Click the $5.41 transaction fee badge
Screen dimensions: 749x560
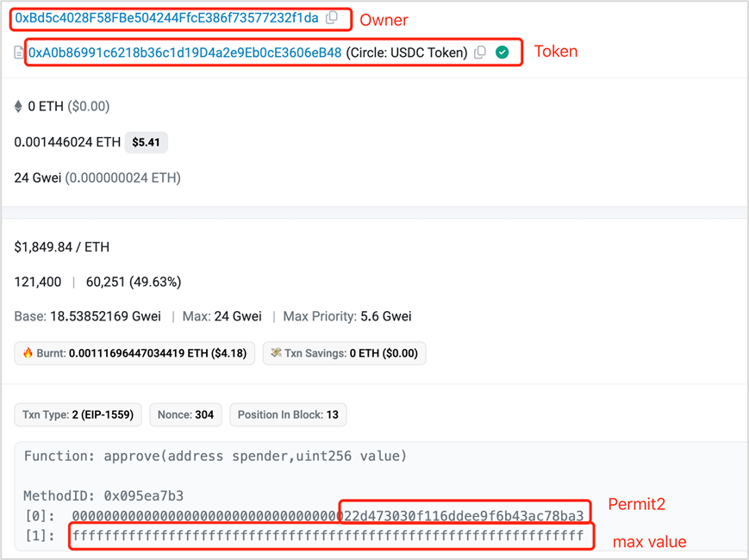click(147, 142)
